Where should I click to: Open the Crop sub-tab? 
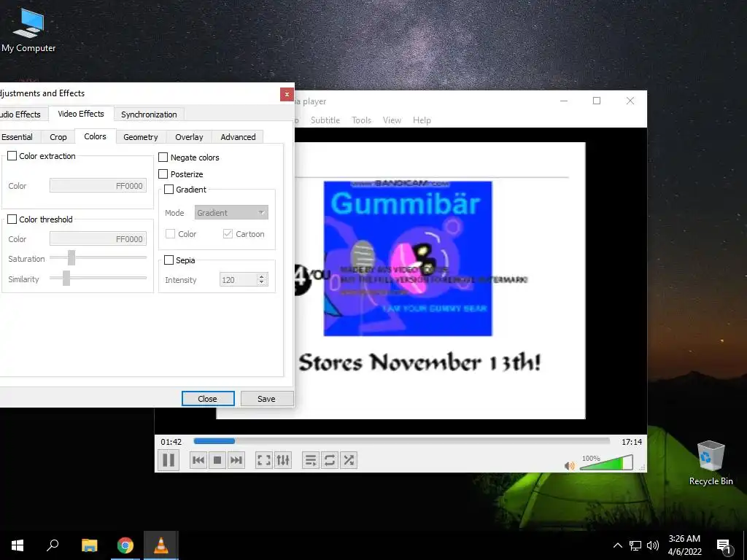pyautogui.click(x=58, y=136)
